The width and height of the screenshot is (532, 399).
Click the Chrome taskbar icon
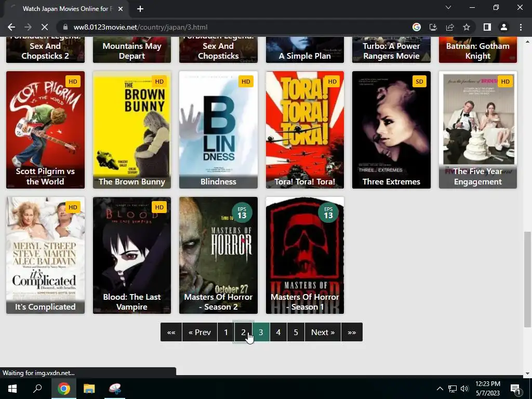63,389
